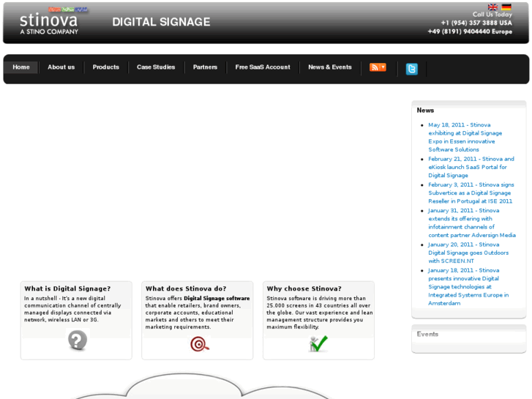This screenshot has height=399, width=532.
Task: Open January 20, 2011 SCREEN.NT news
Action: point(468,253)
